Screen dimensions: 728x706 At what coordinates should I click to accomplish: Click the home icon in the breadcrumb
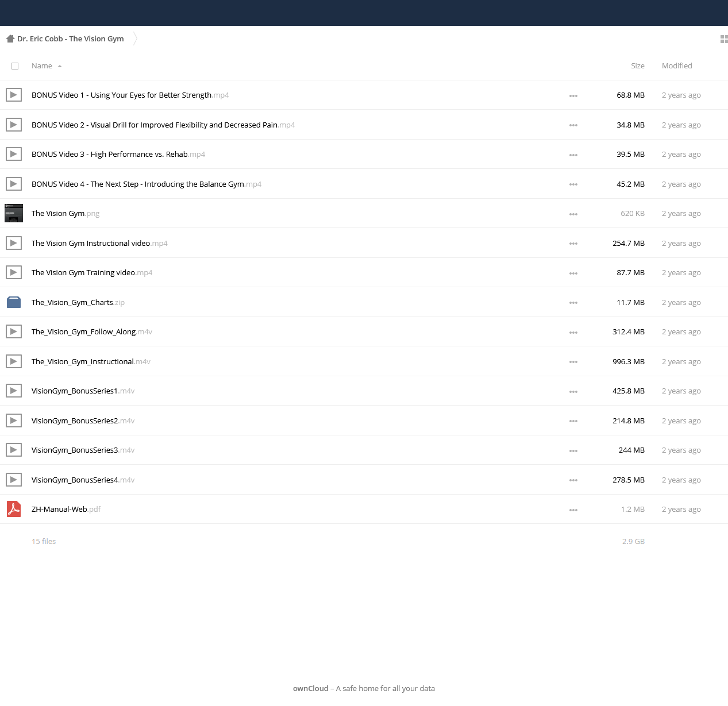[10, 39]
